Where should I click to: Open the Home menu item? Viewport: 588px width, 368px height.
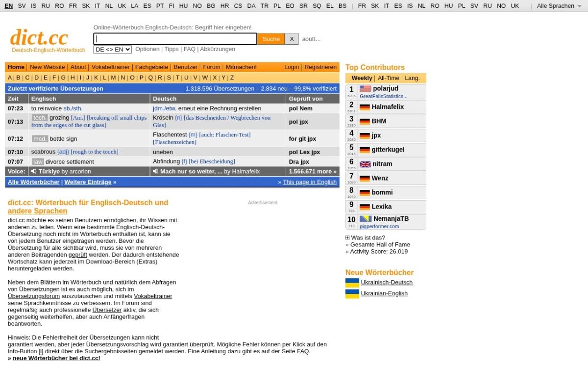[16, 67]
